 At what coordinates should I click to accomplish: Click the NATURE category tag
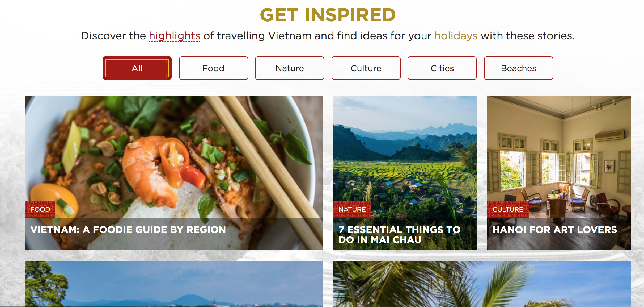[352, 209]
